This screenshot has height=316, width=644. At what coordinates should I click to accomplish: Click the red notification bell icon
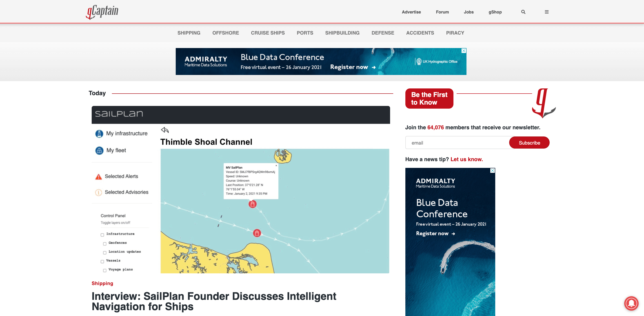(x=631, y=303)
